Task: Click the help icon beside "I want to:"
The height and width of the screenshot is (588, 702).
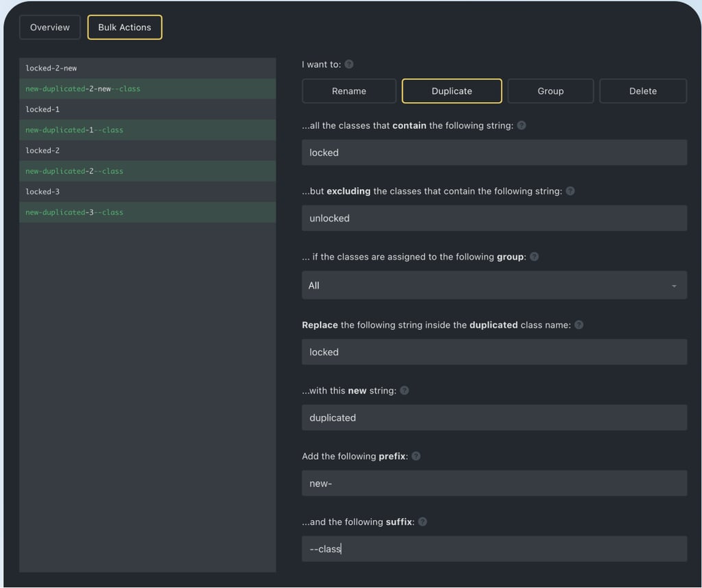Action: [x=349, y=64]
